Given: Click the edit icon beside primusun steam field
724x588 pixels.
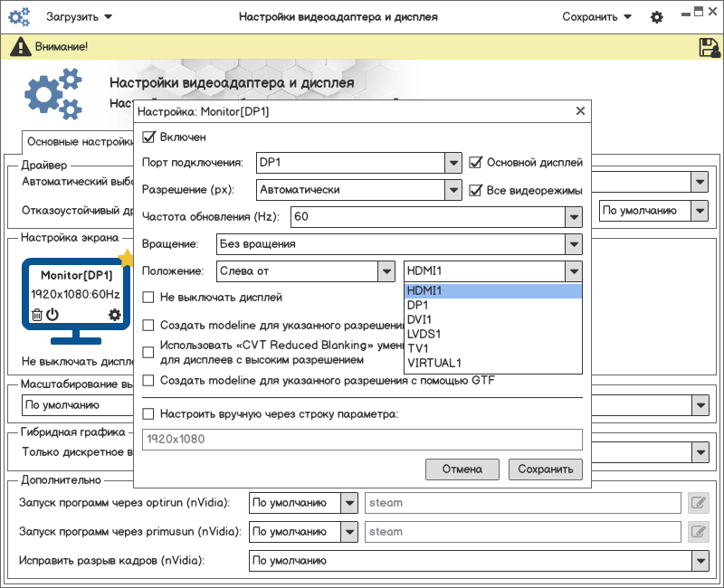Looking at the screenshot, I should (x=698, y=532).
